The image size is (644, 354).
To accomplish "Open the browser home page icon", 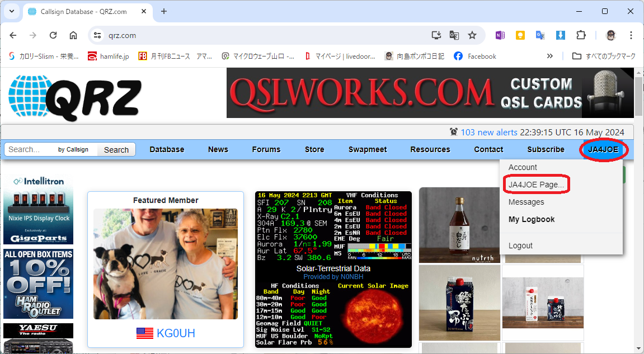I will pyautogui.click(x=73, y=35).
